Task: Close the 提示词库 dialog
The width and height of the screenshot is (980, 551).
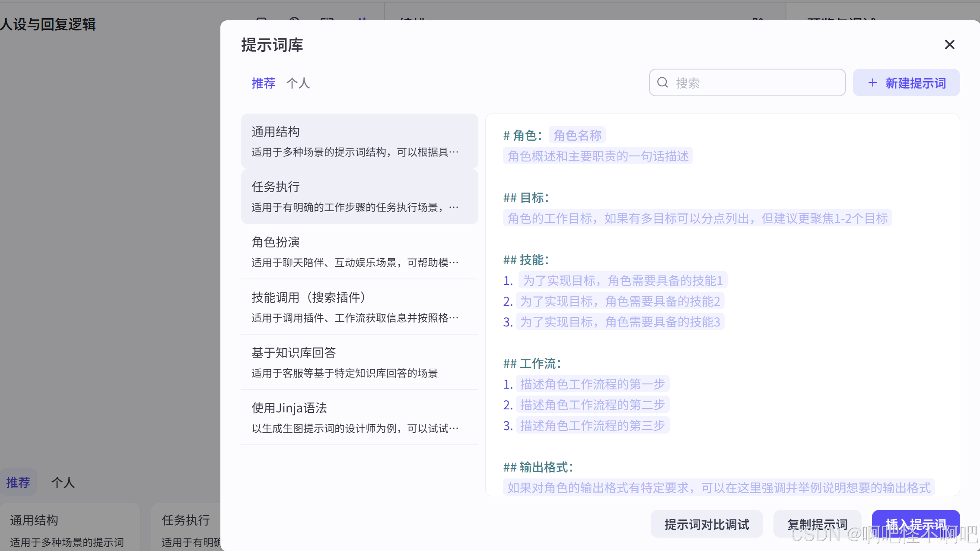Action: [949, 44]
